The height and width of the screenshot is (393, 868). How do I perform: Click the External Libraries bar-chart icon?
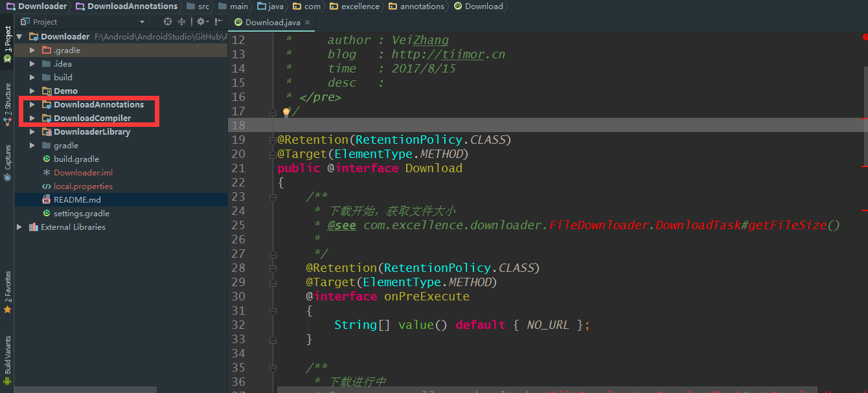(x=34, y=227)
